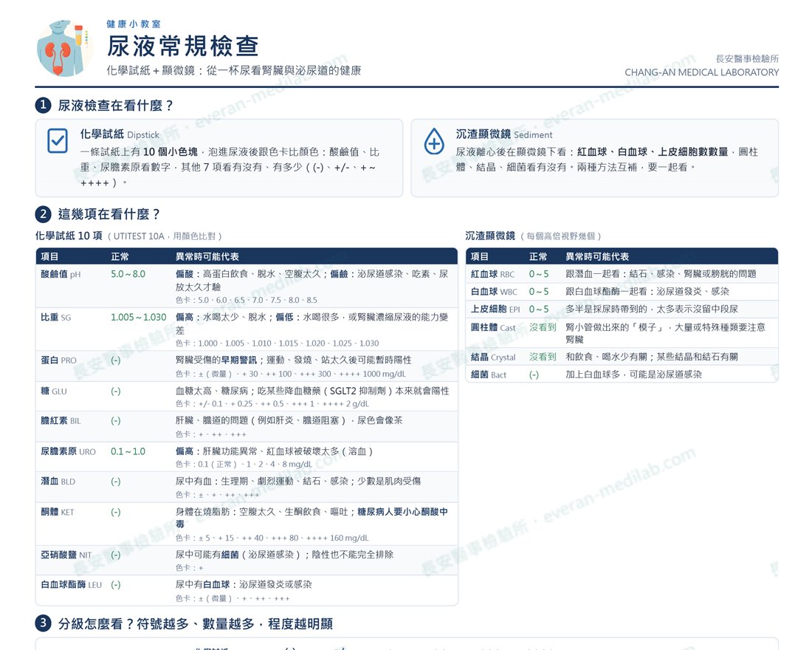Screen dimensions: 812x650
Task: Click the 潛血 BLD row label
Action: click(58, 482)
